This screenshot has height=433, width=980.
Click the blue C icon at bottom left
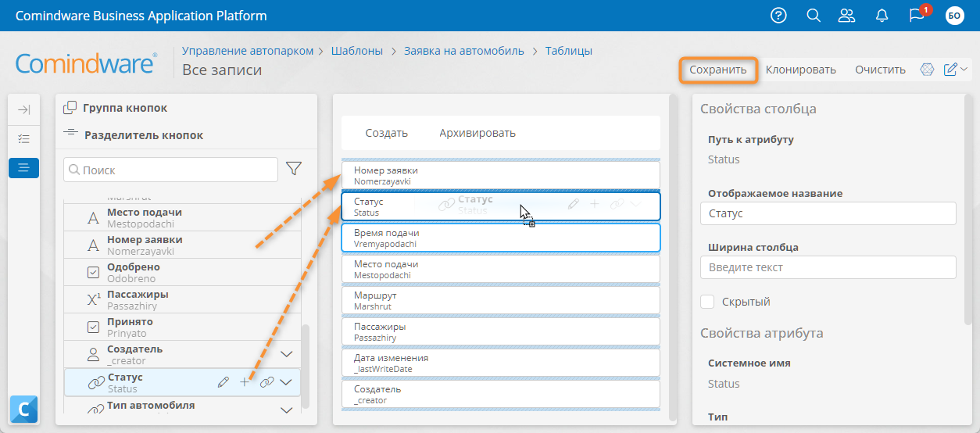23,409
